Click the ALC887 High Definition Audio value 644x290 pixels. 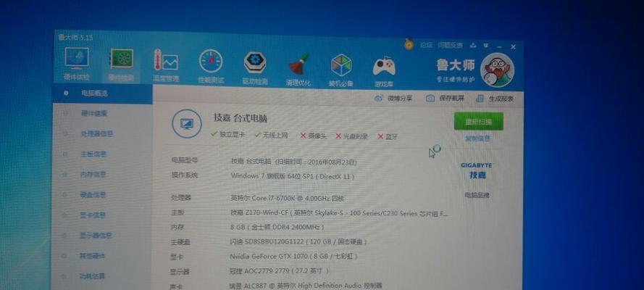point(306,286)
